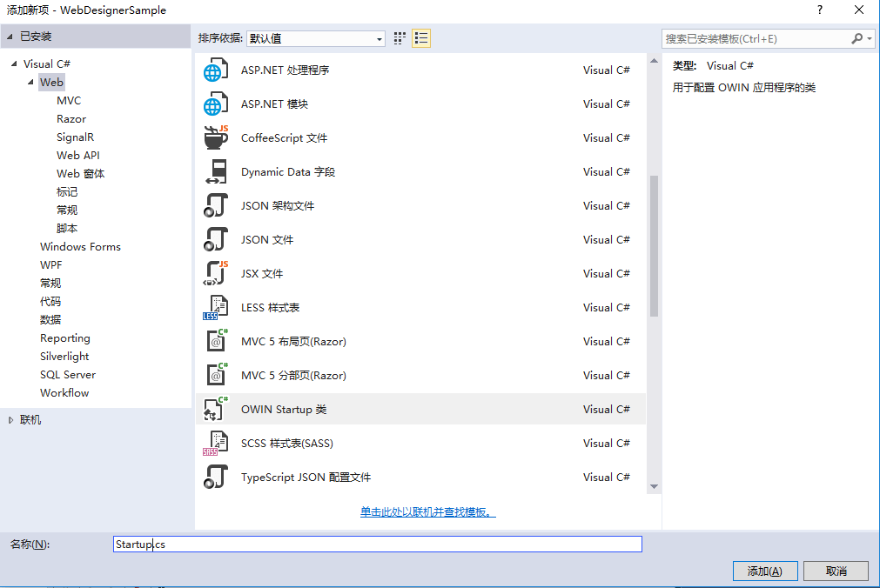
Task: Select the SCSS 样式表(SASS) template name
Action: [x=286, y=444]
